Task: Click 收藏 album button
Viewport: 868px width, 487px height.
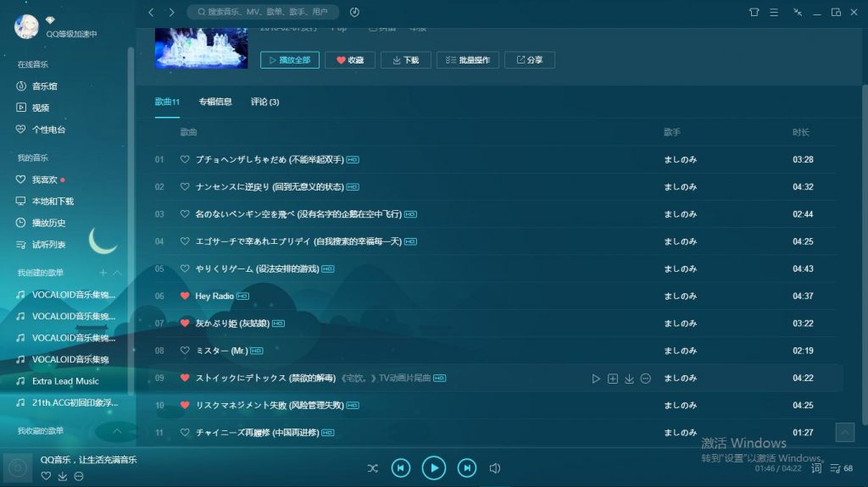Action: [350, 60]
